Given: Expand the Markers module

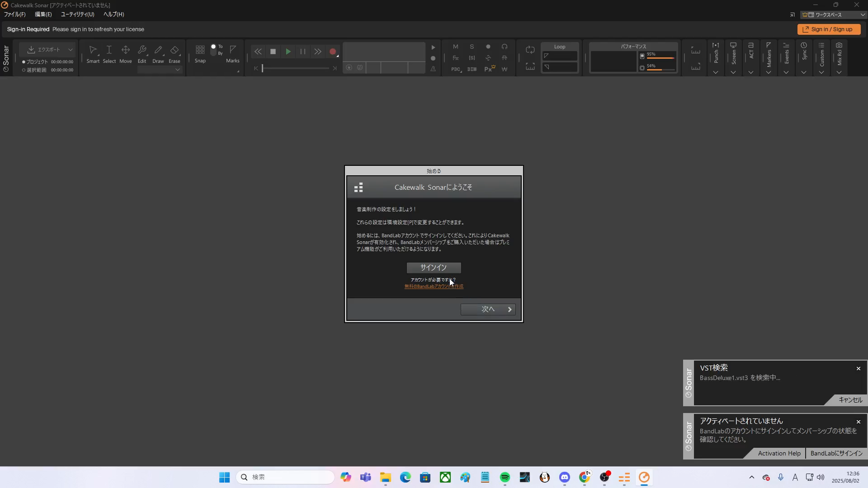Looking at the screenshot, I should 769,72.
